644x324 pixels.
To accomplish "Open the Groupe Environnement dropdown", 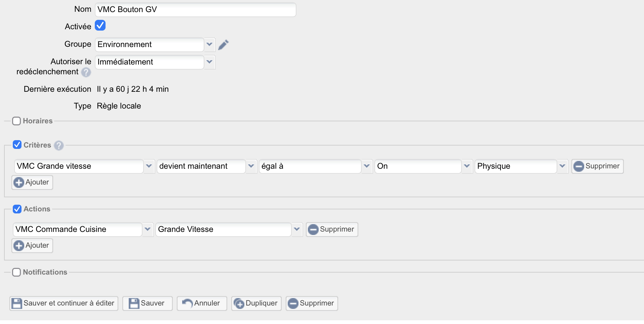I will [209, 44].
